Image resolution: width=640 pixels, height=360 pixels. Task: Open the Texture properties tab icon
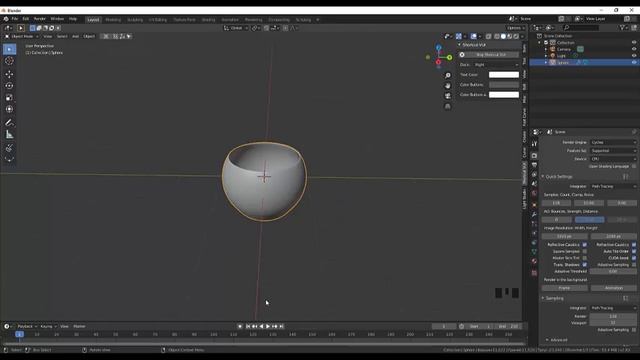(534, 273)
